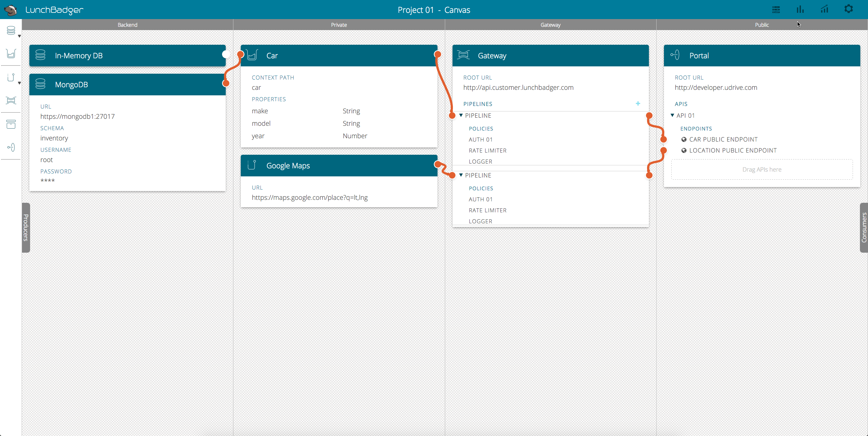
Task: Open the service endpoint tool dropdown arrow
Action: (x=19, y=83)
